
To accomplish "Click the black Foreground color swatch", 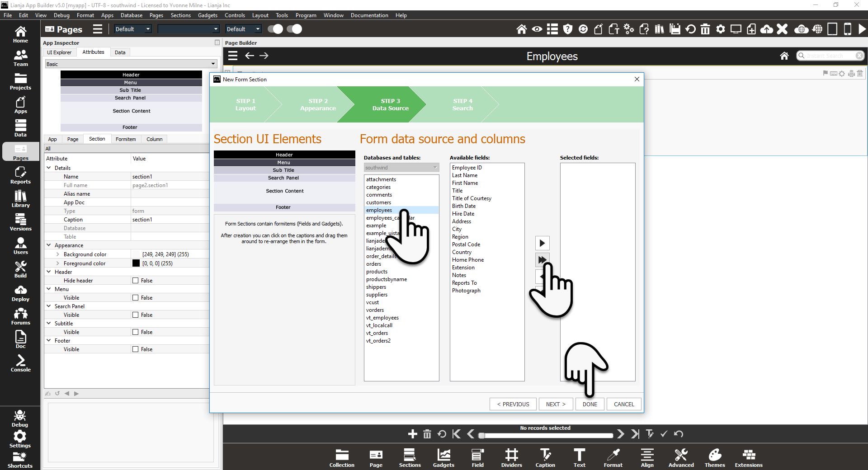I will 136,263.
